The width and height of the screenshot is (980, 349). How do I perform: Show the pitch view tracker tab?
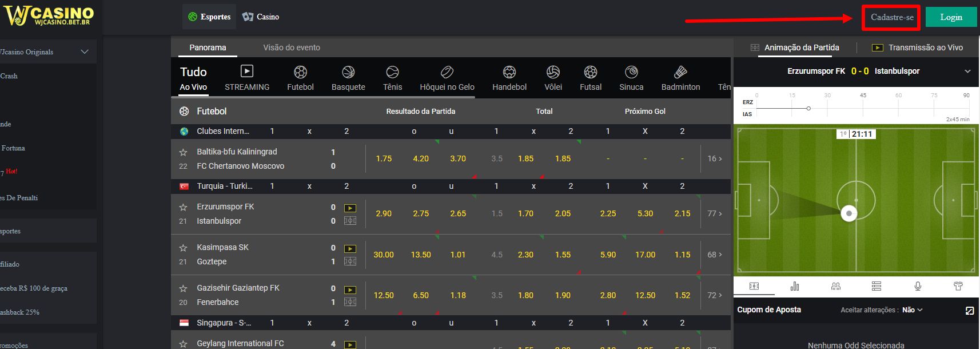754,286
